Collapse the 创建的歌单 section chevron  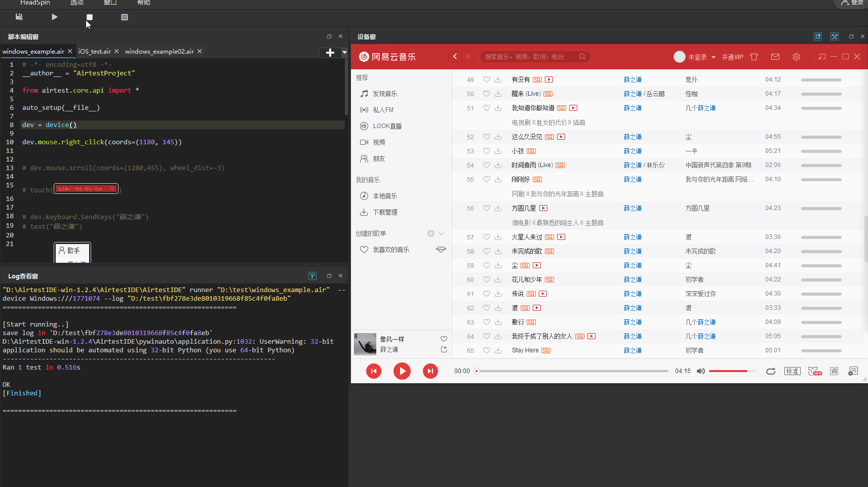[x=441, y=233]
